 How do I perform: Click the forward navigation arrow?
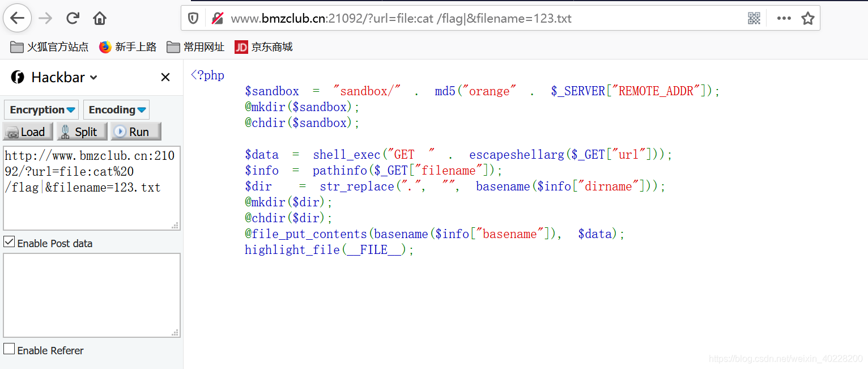pyautogui.click(x=45, y=18)
